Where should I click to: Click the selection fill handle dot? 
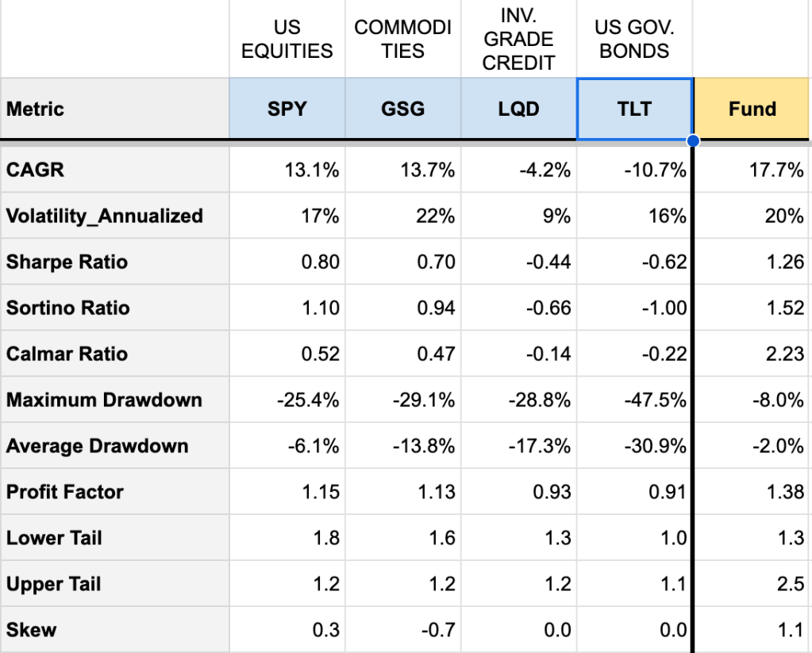[x=693, y=140]
